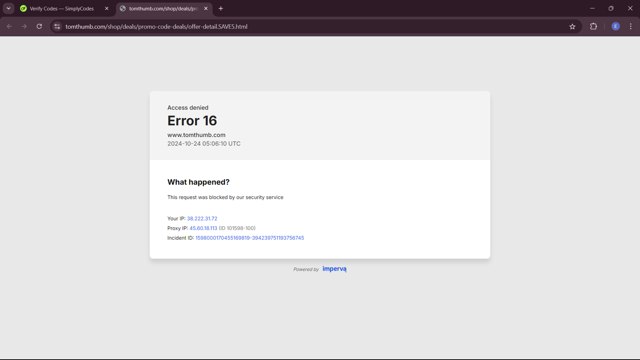
Task: Go forward to next page
Action: [24, 27]
